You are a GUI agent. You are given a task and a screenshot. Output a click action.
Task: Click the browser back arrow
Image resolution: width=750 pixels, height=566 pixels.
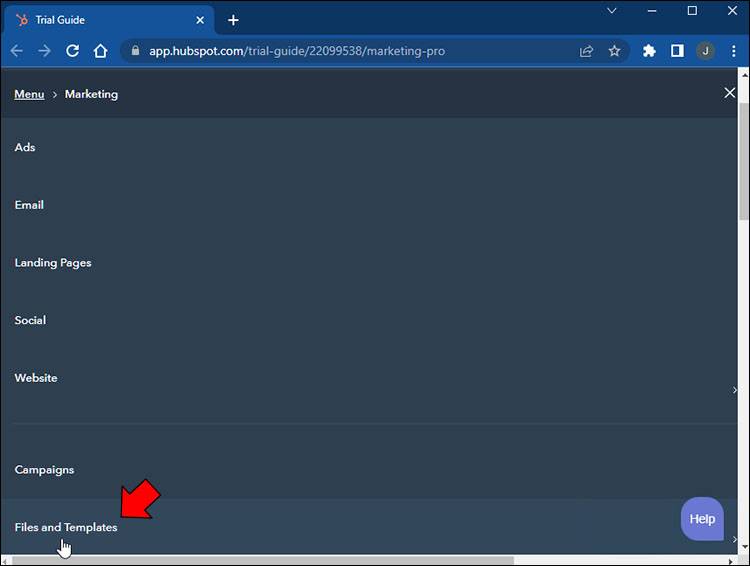[17, 51]
